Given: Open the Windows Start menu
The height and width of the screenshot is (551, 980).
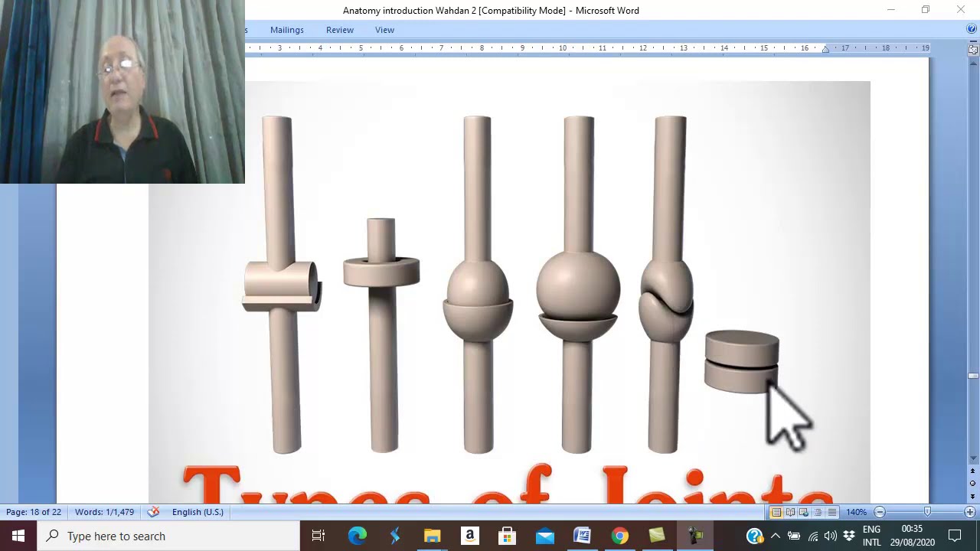Looking at the screenshot, I should (18, 536).
